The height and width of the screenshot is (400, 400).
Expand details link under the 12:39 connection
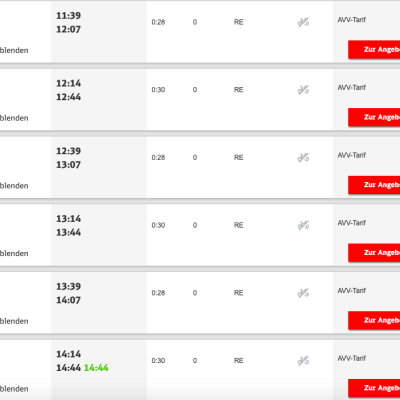tap(14, 186)
